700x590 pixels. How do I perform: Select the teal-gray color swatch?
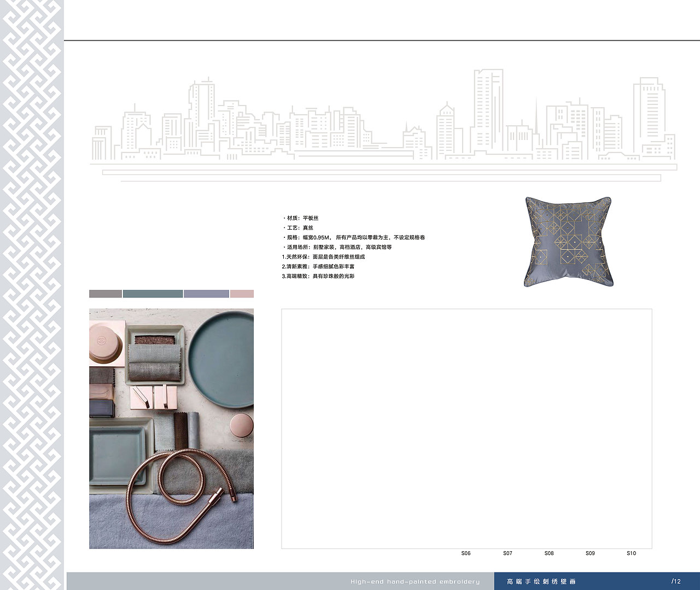(153, 294)
